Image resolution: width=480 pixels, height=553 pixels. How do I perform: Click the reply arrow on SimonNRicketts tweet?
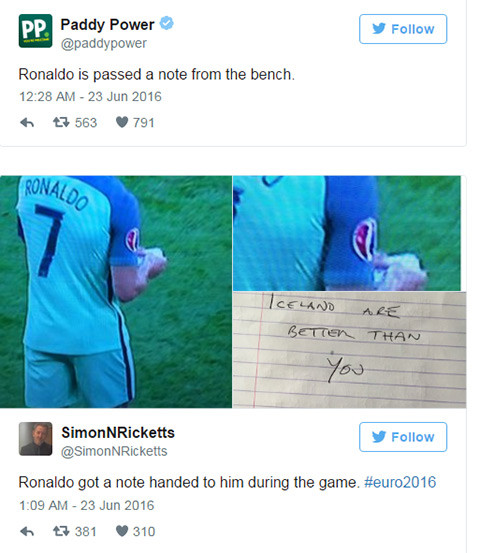(27, 531)
